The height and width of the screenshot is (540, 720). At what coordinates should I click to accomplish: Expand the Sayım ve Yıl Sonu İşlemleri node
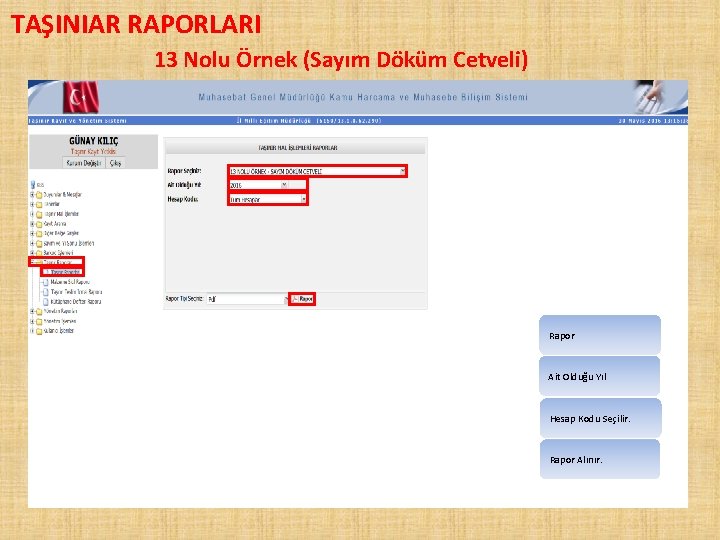pyautogui.click(x=32, y=243)
